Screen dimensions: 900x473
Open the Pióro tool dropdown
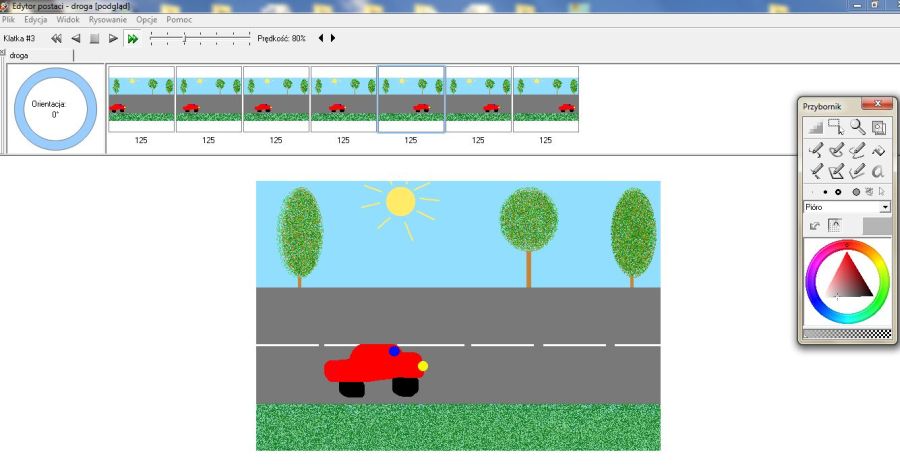884,207
